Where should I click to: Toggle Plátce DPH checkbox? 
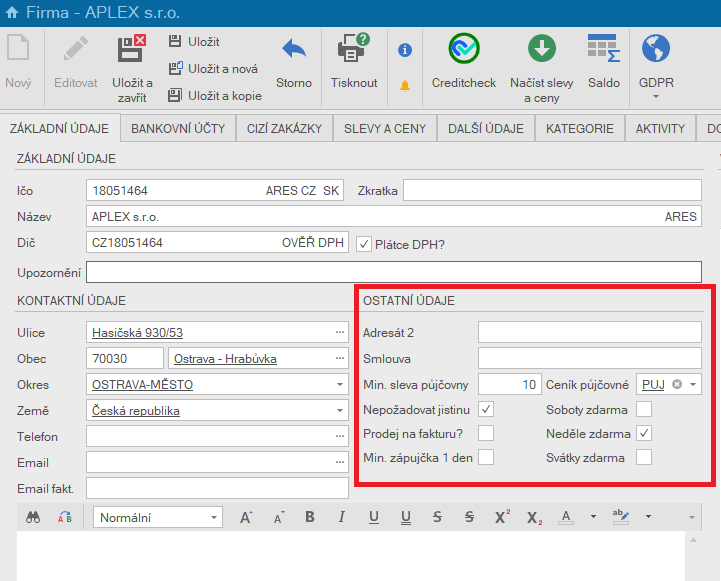pos(364,244)
